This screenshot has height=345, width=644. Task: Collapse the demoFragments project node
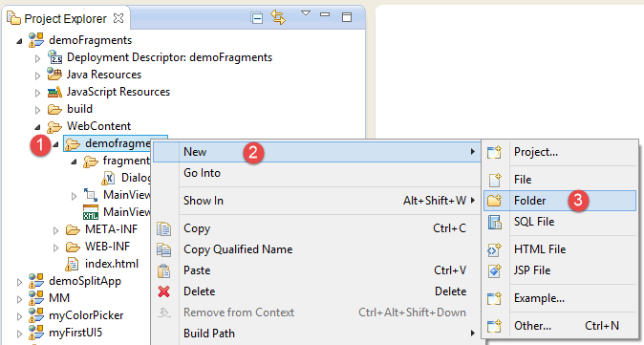(19, 41)
